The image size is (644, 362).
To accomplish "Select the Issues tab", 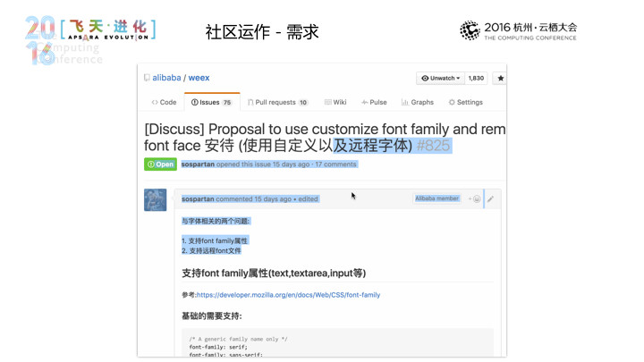I will click(211, 102).
